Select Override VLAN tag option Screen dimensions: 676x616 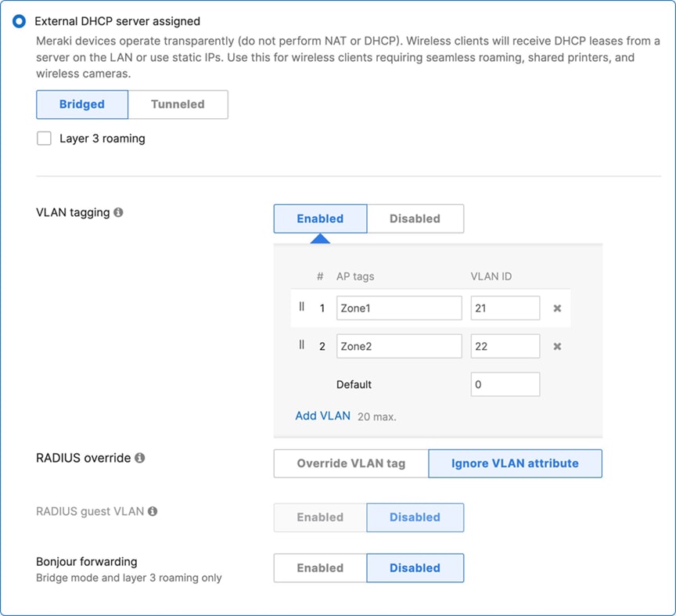351,463
